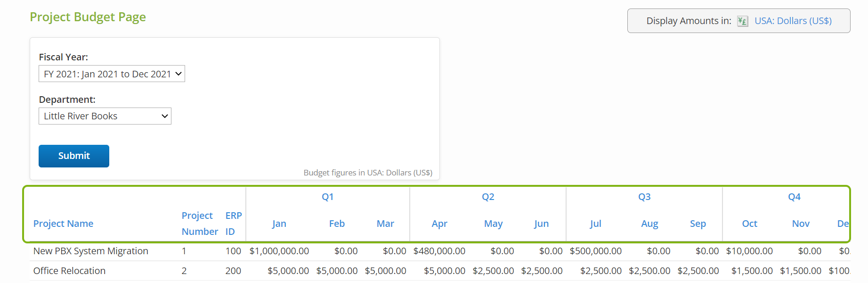Image resolution: width=868 pixels, height=283 pixels.
Task: Click the Jul column header
Action: click(x=595, y=224)
